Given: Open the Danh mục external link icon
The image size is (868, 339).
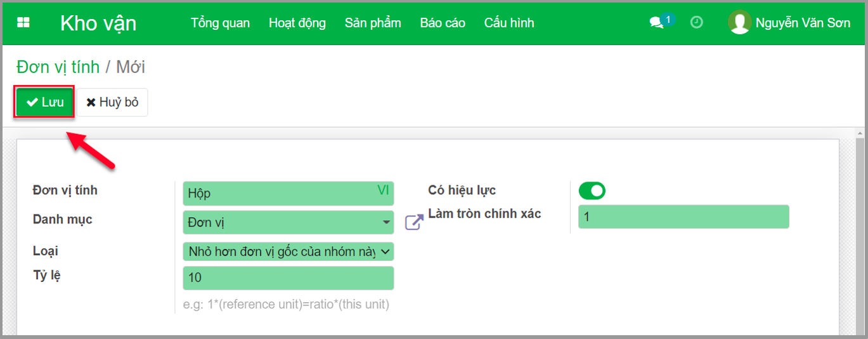Looking at the screenshot, I should [x=413, y=223].
